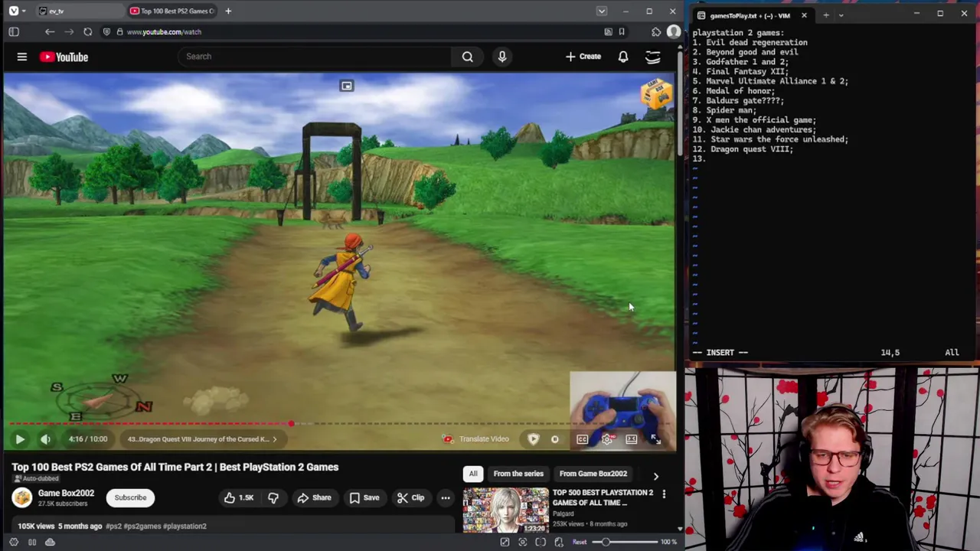Clip this video
The width and height of the screenshot is (980, 551).
coord(410,497)
